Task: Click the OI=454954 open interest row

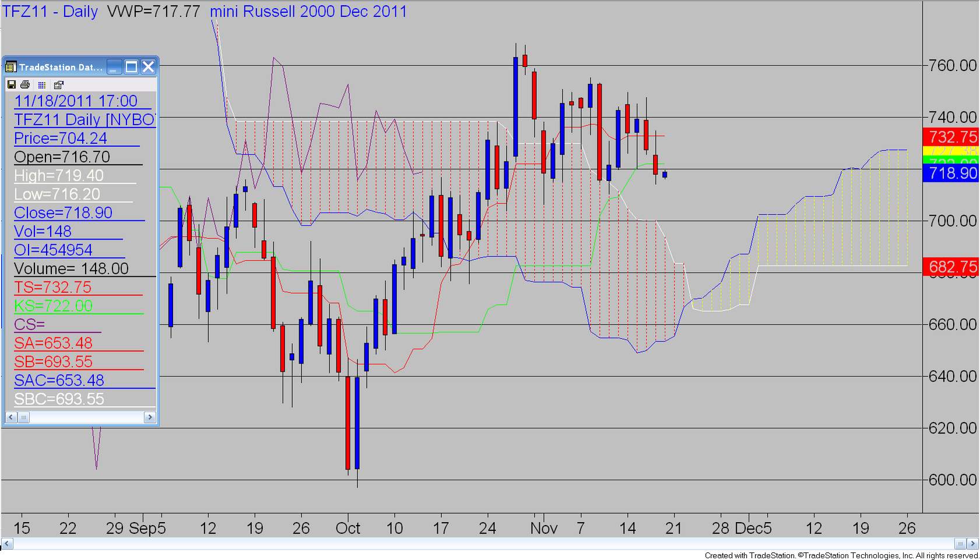Action: pos(69,250)
